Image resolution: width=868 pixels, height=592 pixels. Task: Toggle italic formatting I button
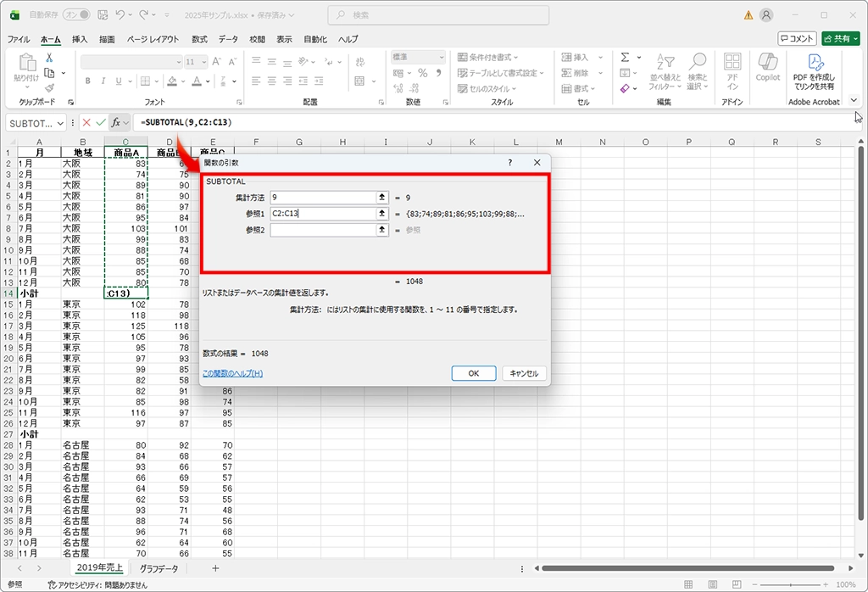[102, 81]
